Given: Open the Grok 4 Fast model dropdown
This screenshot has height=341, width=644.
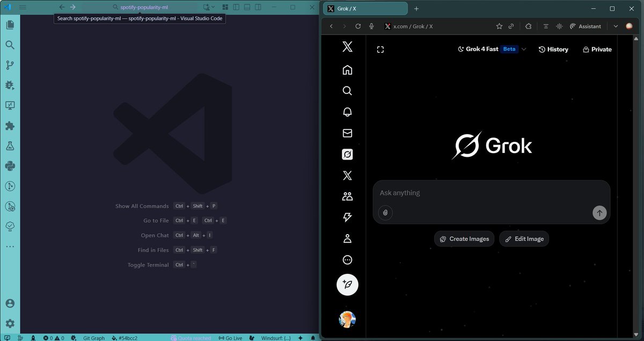Looking at the screenshot, I should pyautogui.click(x=492, y=49).
